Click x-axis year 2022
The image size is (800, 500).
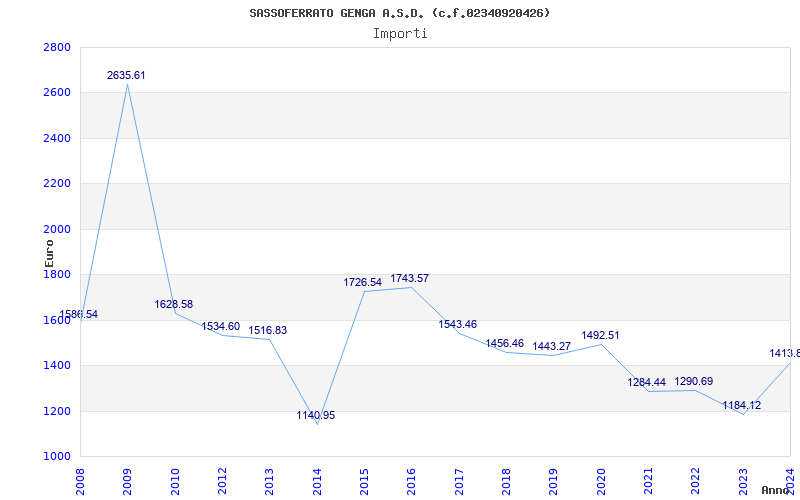coord(696,481)
